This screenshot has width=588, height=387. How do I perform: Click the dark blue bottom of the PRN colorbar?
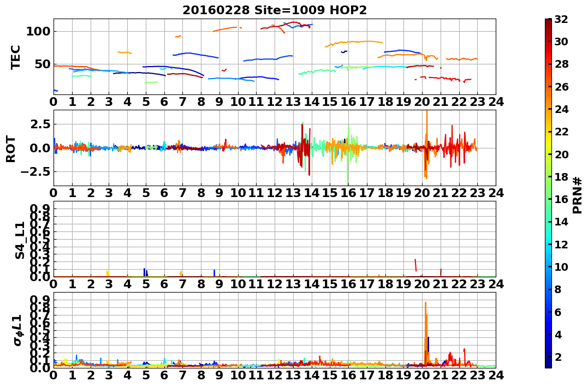click(548, 365)
